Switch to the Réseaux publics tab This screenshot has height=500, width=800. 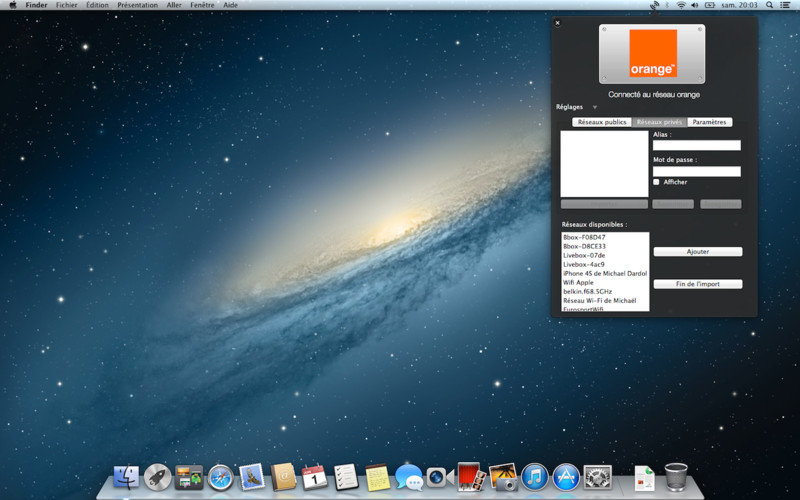[x=602, y=122]
